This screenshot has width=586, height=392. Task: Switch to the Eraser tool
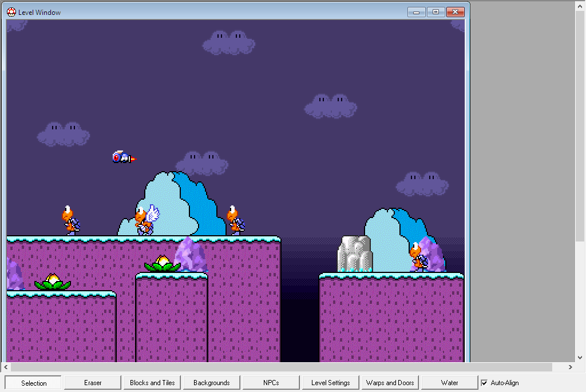pos(93,383)
